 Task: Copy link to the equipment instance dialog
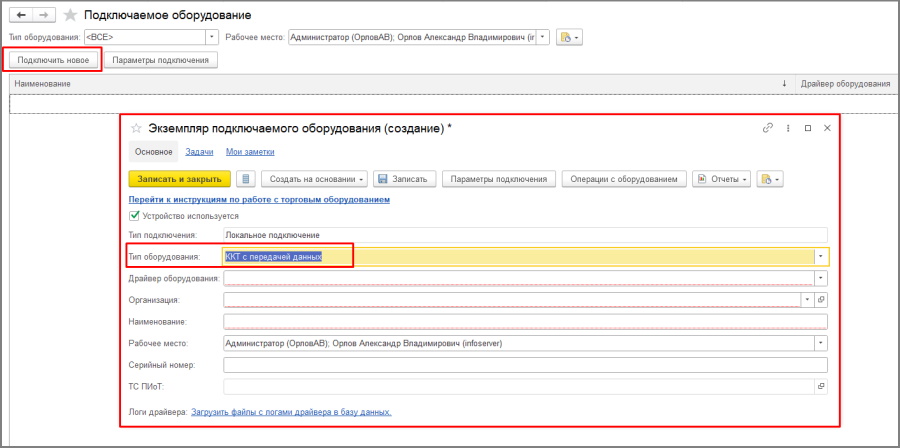pyautogui.click(x=767, y=128)
